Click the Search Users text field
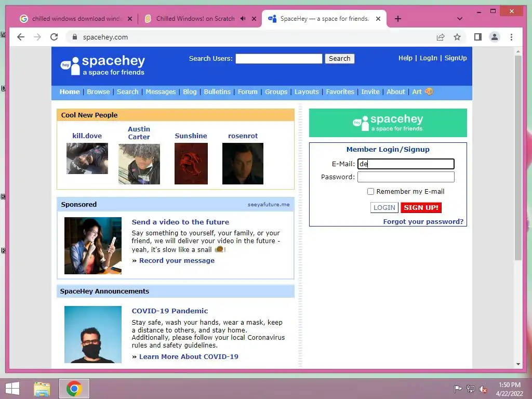 [x=279, y=58]
